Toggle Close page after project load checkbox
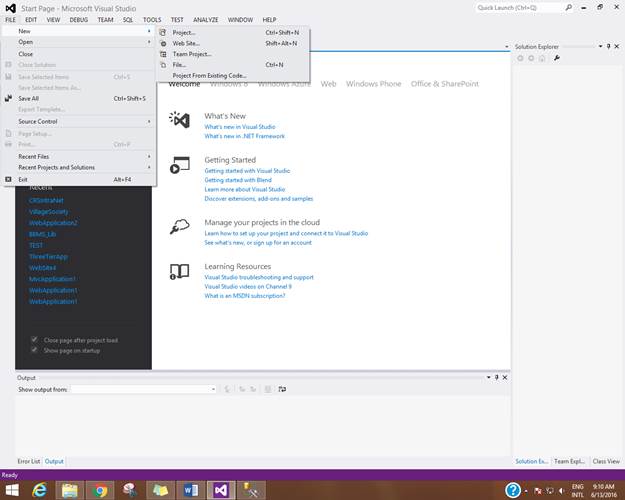 point(35,339)
